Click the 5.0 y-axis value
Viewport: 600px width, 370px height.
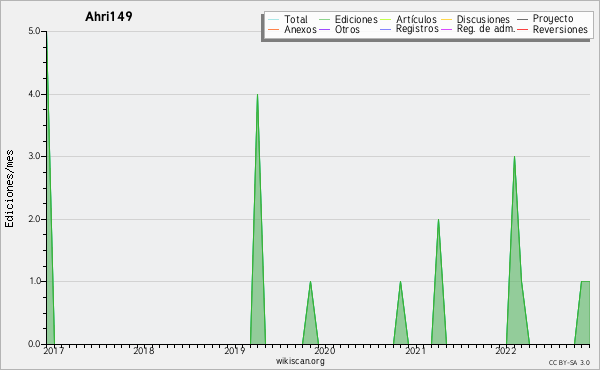(x=34, y=31)
